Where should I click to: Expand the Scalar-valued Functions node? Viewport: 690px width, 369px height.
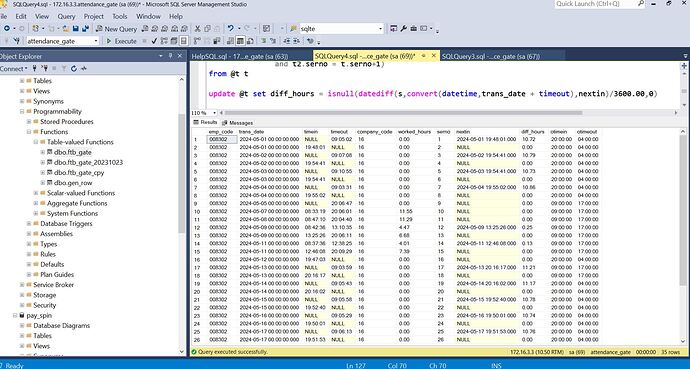coord(36,193)
